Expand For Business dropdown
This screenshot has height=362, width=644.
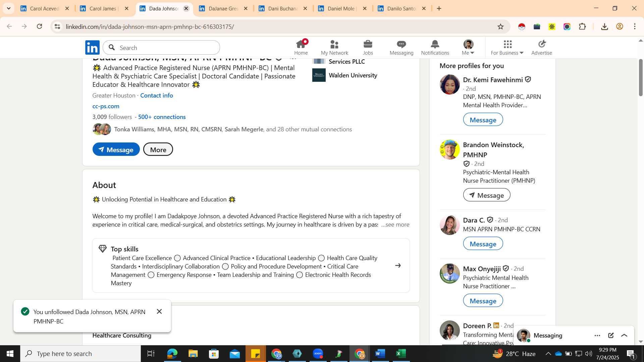tap(507, 47)
